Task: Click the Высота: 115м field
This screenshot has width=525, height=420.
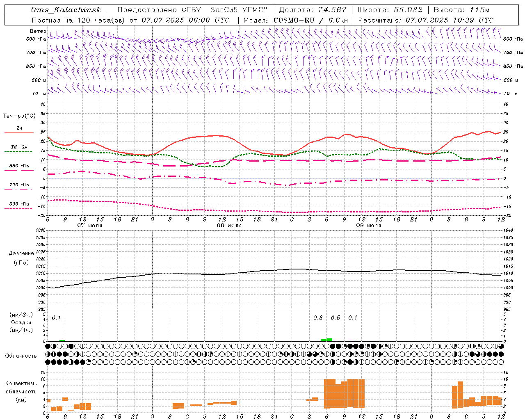Action: click(461, 10)
